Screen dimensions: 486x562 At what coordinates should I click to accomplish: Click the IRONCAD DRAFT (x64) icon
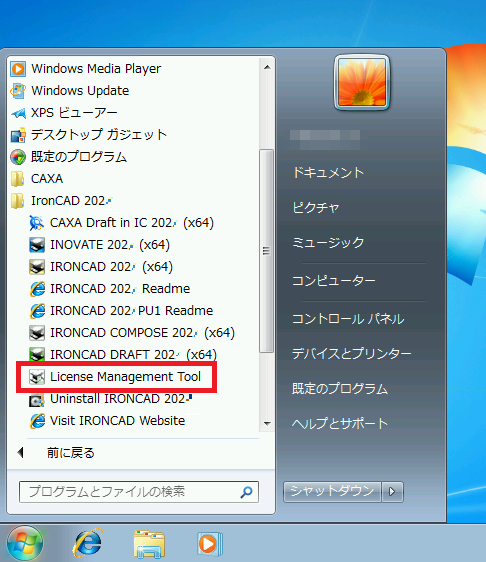(37, 354)
